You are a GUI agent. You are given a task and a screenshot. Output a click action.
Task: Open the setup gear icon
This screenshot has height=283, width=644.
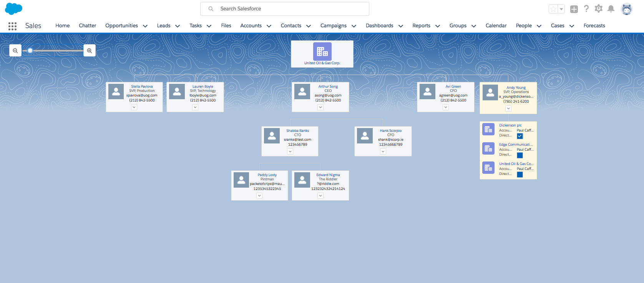click(x=599, y=8)
